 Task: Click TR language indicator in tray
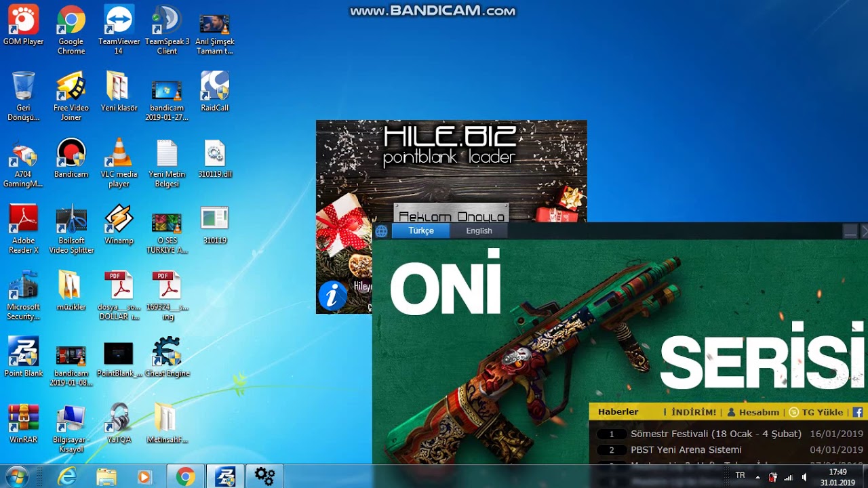740,476
